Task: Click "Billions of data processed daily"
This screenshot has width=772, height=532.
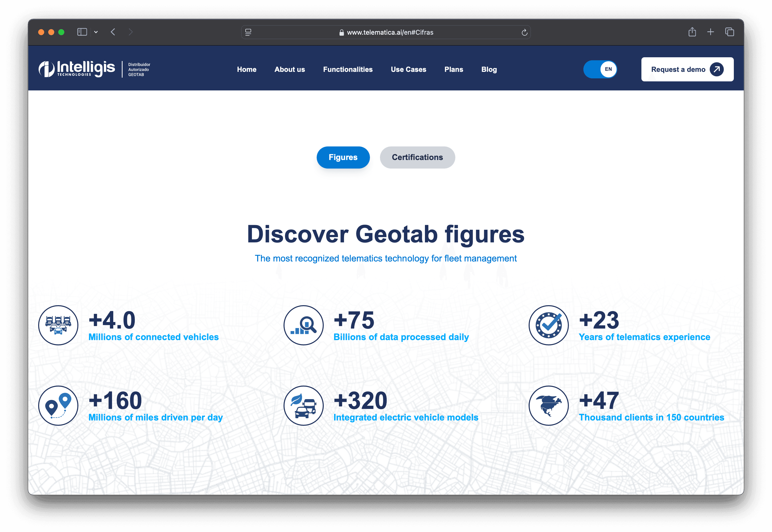Action: pos(401,337)
